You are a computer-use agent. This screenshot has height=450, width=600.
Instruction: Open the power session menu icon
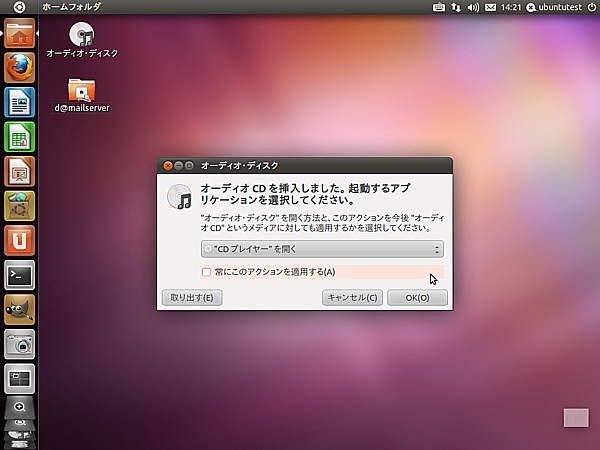pos(592,7)
